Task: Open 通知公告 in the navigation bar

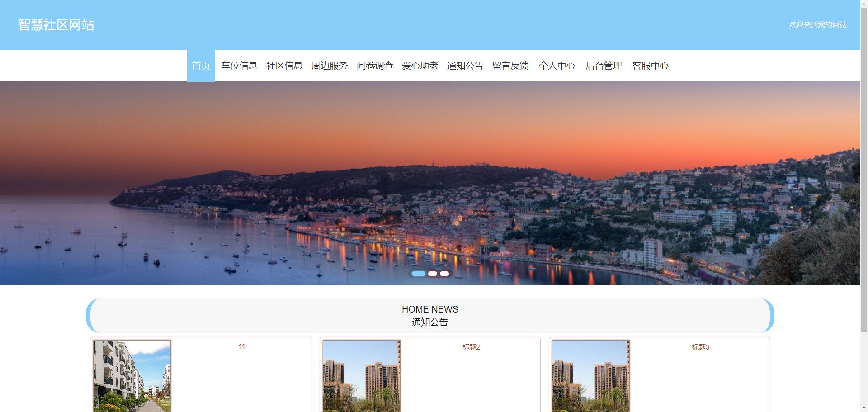Action: pyautogui.click(x=465, y=66)
